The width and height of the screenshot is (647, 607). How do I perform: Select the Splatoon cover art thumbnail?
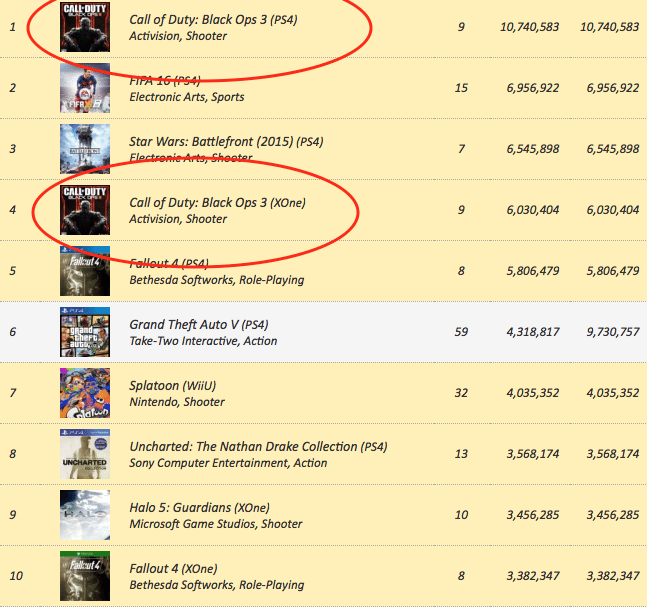click(85, 393)
